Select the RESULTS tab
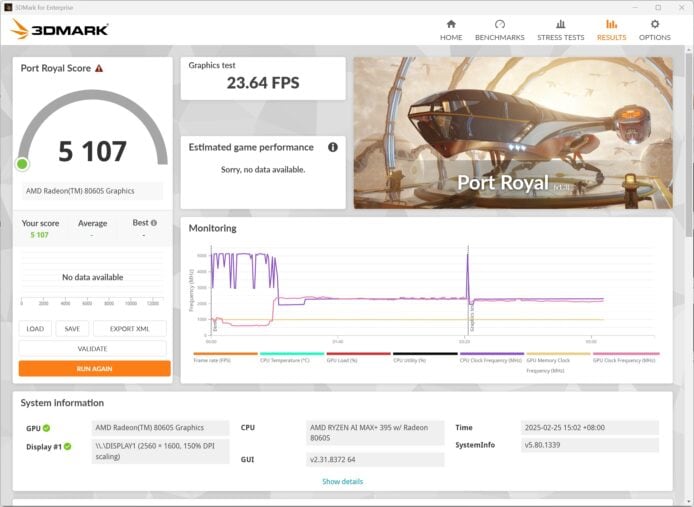 pos(611,30)
